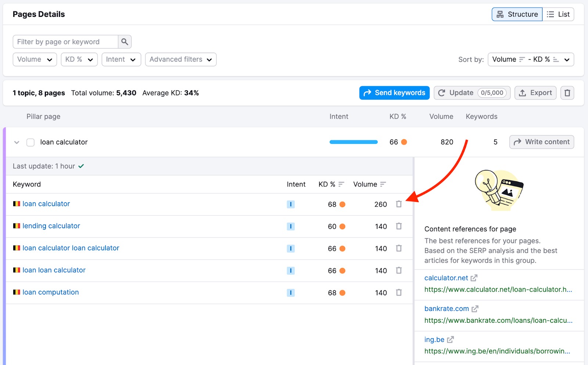
Task: Click the '0/5,000' counter badge
Action: coord(492,93)
